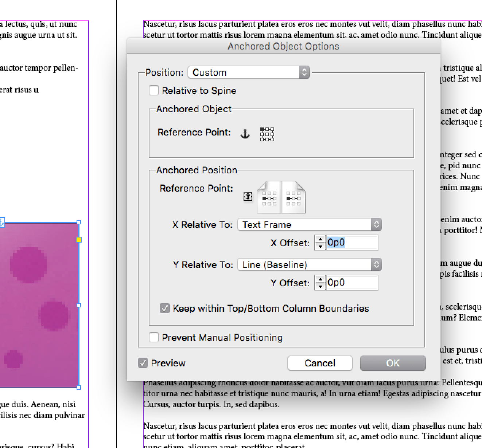
Task: Enable Prevent Manual Positioning
Action: tap(153, 337)
